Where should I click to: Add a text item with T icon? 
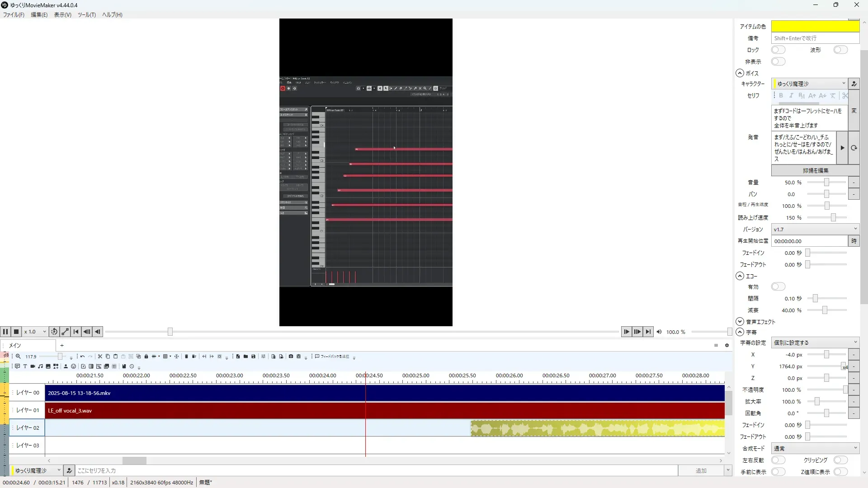click(25, 366)
